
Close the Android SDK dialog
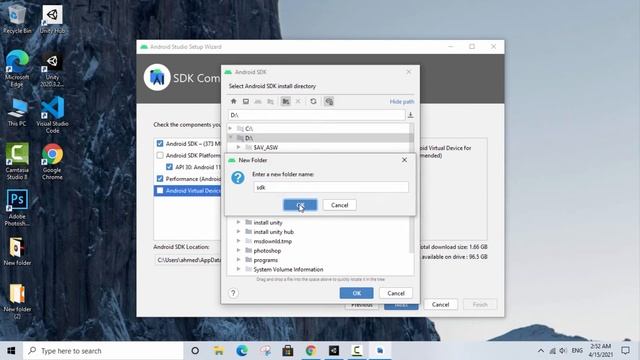tap(409, 72)
